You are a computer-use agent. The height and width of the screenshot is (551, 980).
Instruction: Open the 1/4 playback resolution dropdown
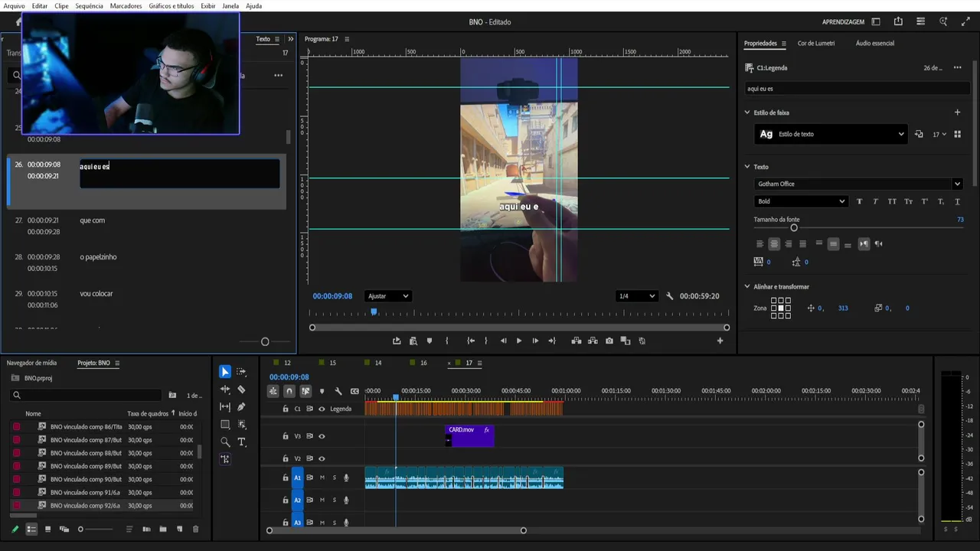pos(637,296)
